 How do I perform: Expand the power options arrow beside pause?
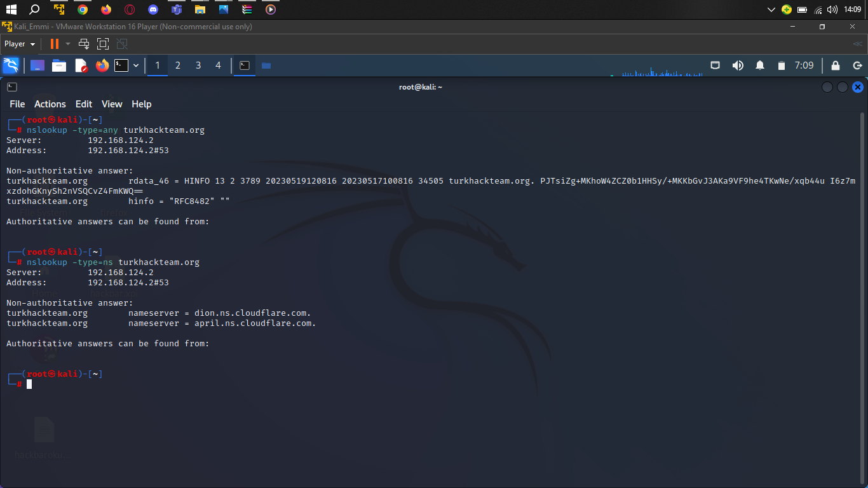coord(68,44)
